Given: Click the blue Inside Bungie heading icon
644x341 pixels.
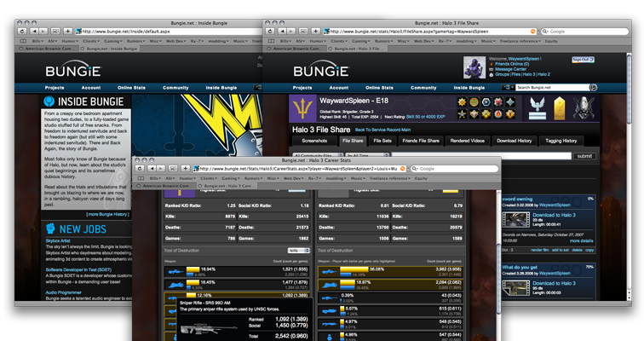Looking at the screenshot, I should [x=49, y=101].
